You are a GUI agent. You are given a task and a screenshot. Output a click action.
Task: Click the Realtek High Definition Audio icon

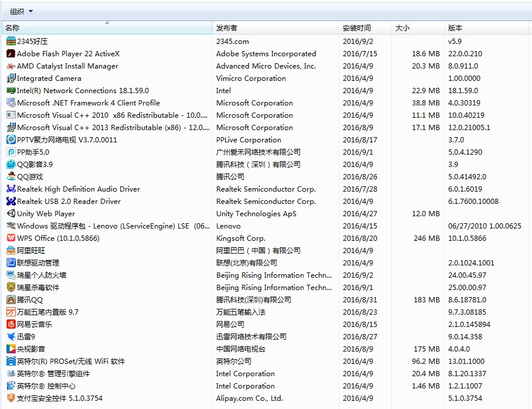pyautogui.click(x=11, y=189)
